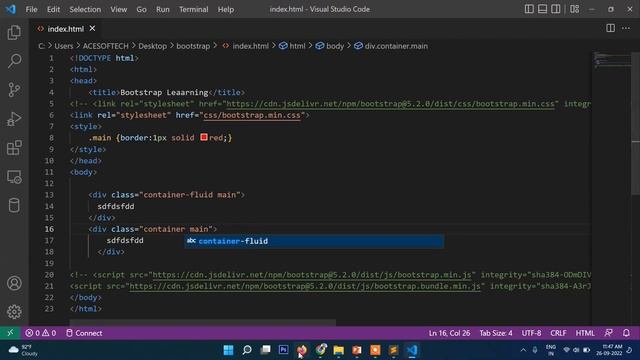Viewport: 640px width, 360px height.
Task: Open the database cylinder icon in activity bar
Action: (x=14, y=205)
